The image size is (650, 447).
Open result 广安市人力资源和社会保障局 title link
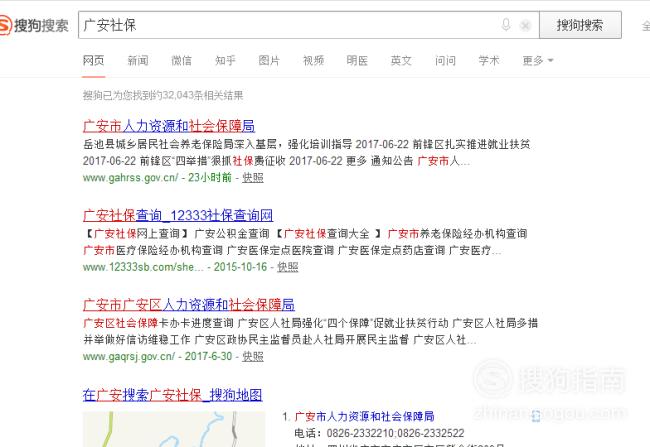click(169, 126)
